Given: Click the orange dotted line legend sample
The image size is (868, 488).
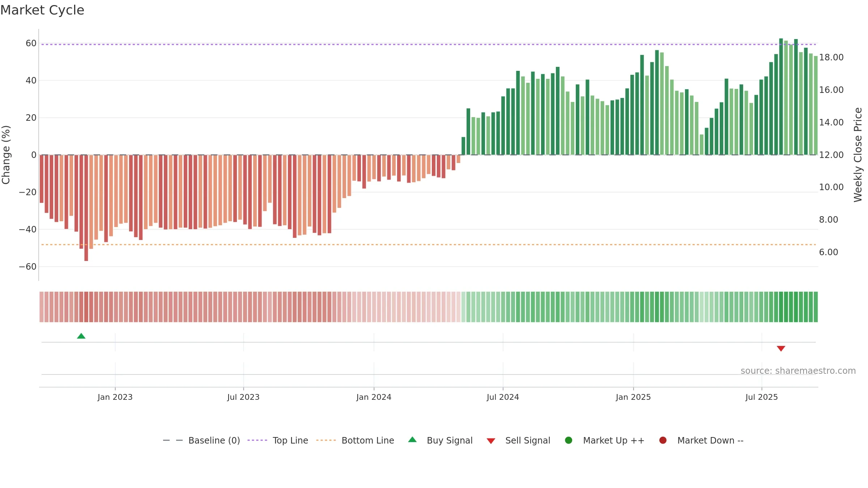Looking at the screenshot, I should (326, 440).
